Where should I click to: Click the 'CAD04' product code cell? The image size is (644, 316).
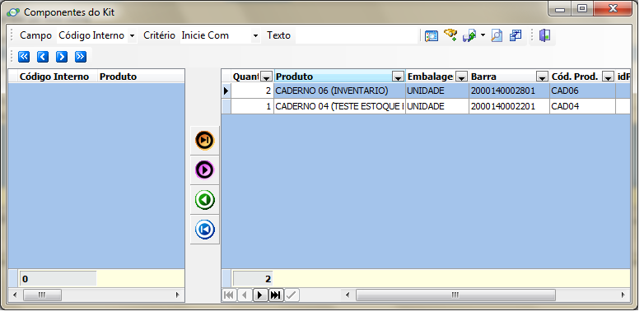[x=582, y=106]
